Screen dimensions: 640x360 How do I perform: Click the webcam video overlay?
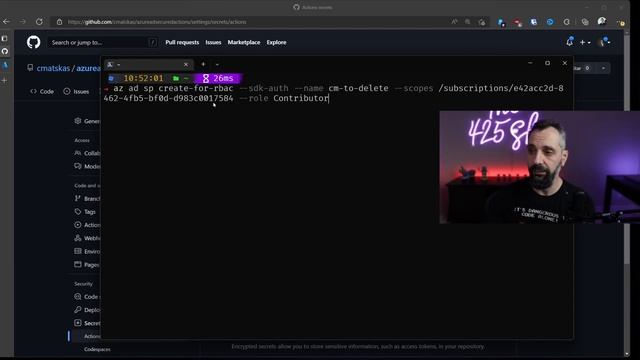coord(540,167)
